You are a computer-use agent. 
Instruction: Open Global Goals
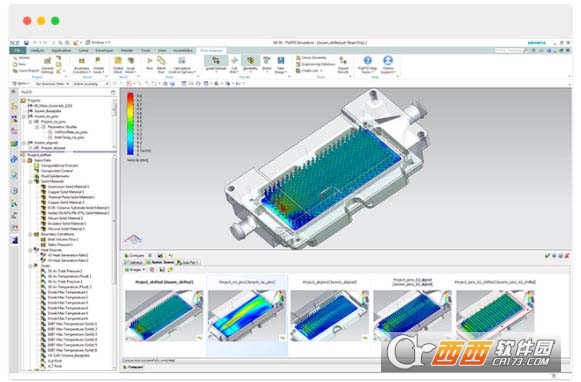[x=99, y=65]
